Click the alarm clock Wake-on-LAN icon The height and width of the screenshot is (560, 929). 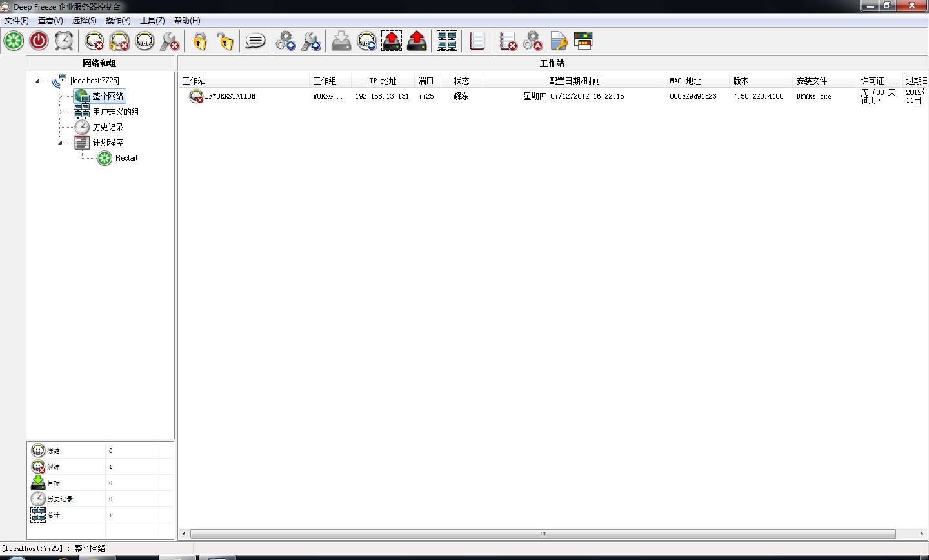tap(64, 41)
